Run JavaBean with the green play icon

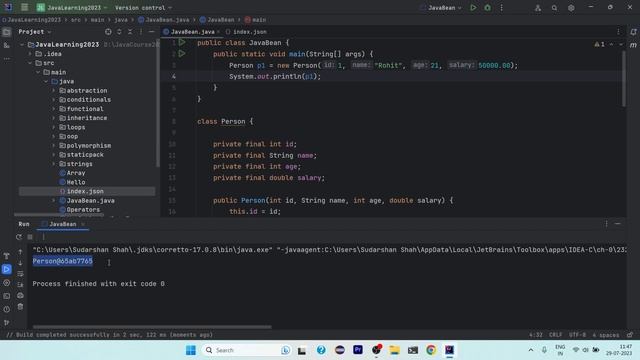tap(473, 7)
